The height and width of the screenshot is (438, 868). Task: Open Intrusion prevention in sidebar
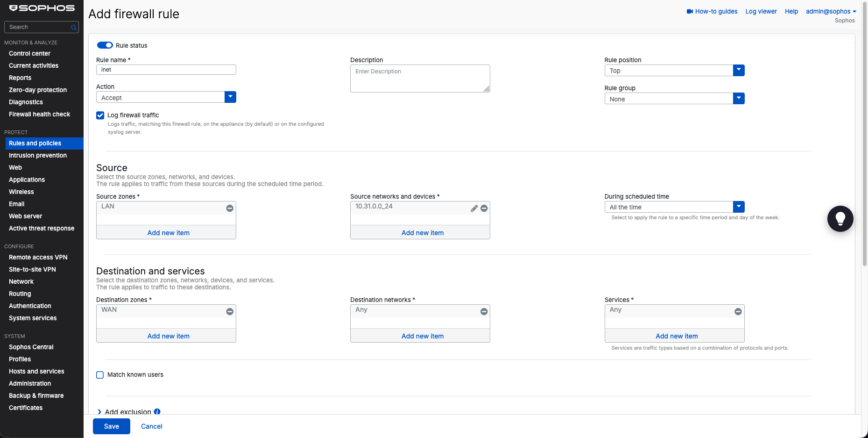pyautogui.click(x=38, y=156)
